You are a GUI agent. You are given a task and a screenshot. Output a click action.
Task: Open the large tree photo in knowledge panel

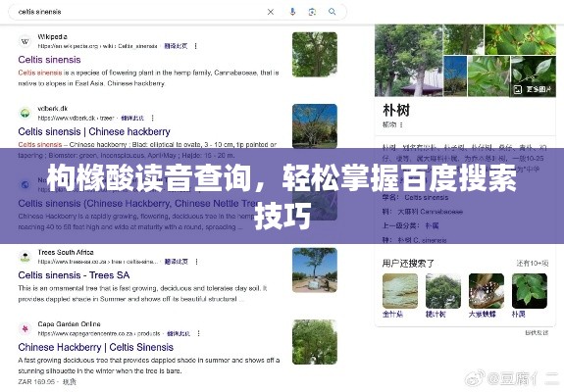[409, 61]
